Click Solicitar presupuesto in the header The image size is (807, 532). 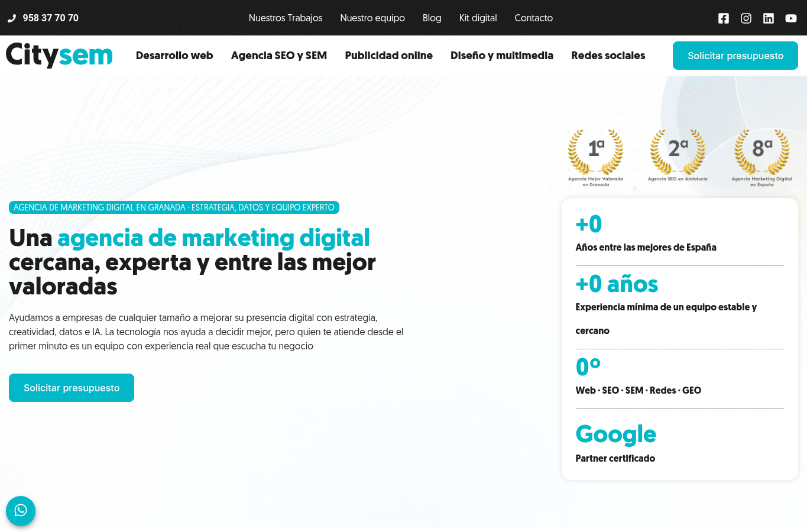coord(735,56)
